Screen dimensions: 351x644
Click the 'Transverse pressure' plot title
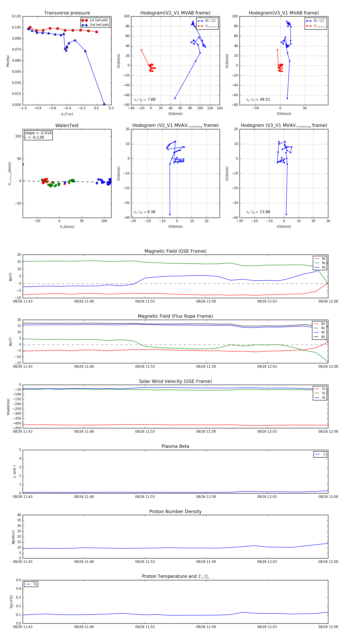click(67, 13)
